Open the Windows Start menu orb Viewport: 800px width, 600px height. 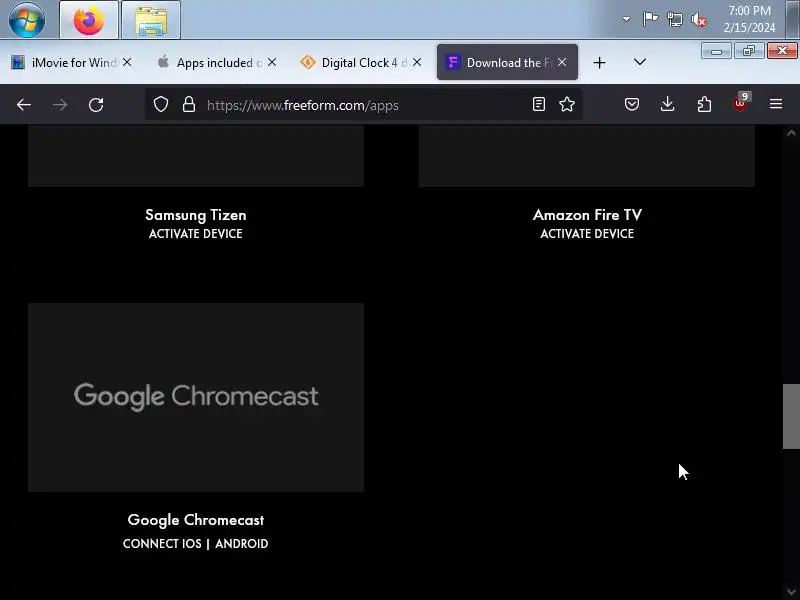coord(27,20)
